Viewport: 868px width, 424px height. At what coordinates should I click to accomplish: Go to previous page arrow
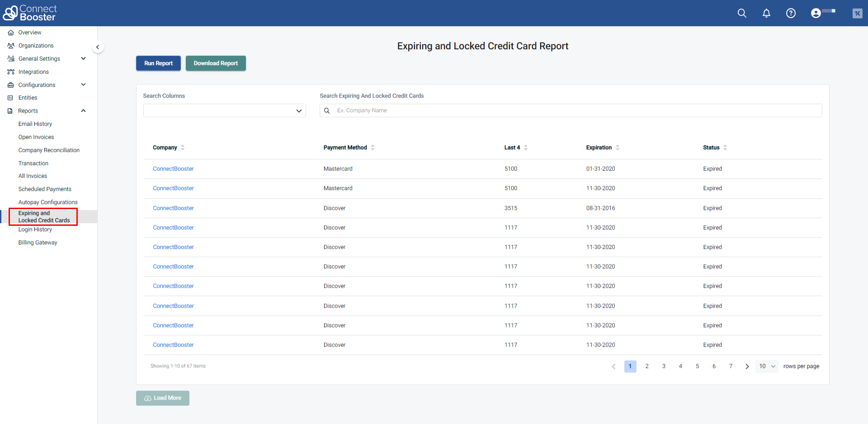(613, 367)
